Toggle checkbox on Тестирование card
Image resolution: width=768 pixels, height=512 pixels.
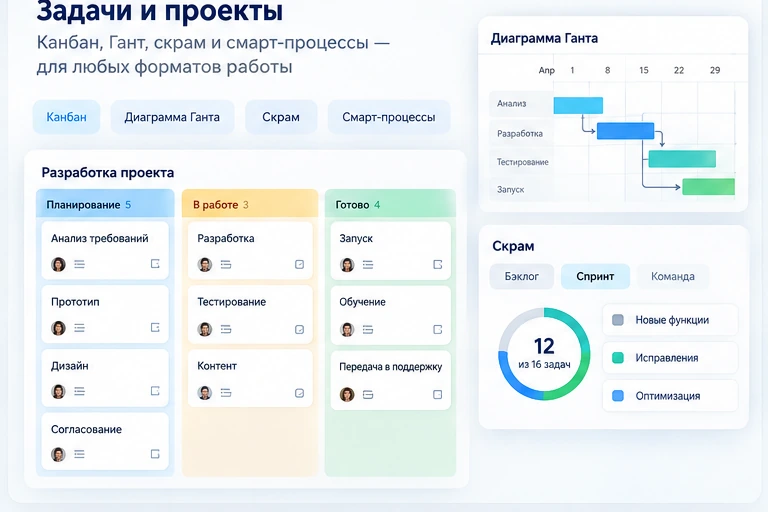coord(299,329)
